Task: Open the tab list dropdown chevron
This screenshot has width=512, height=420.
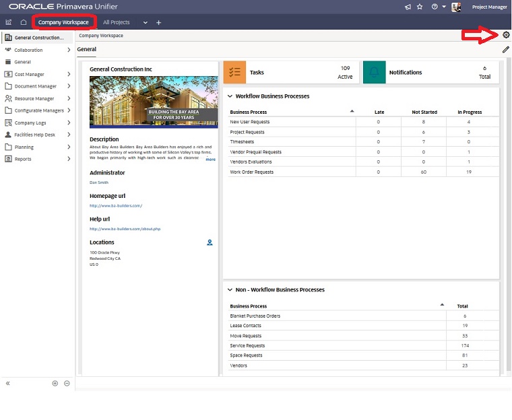Action: pyautogui.click(x=146, y=22)
